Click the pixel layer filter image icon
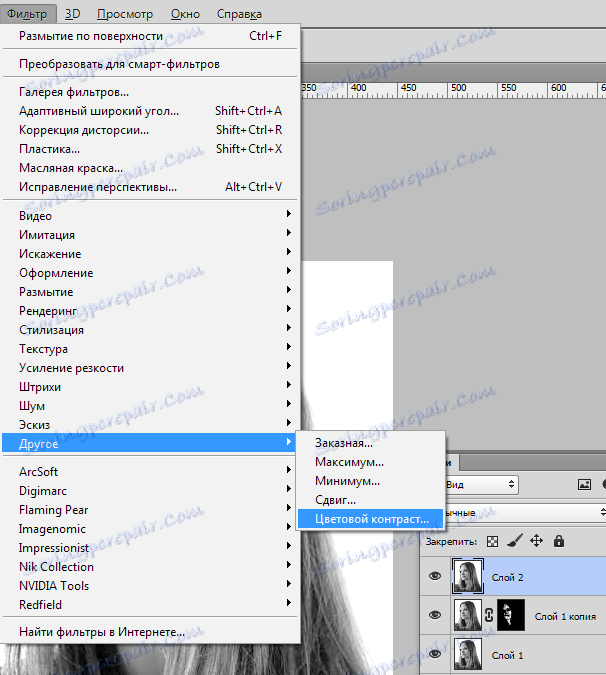The image size is (606, 675). pyautogui.click(x=584, y=484)
